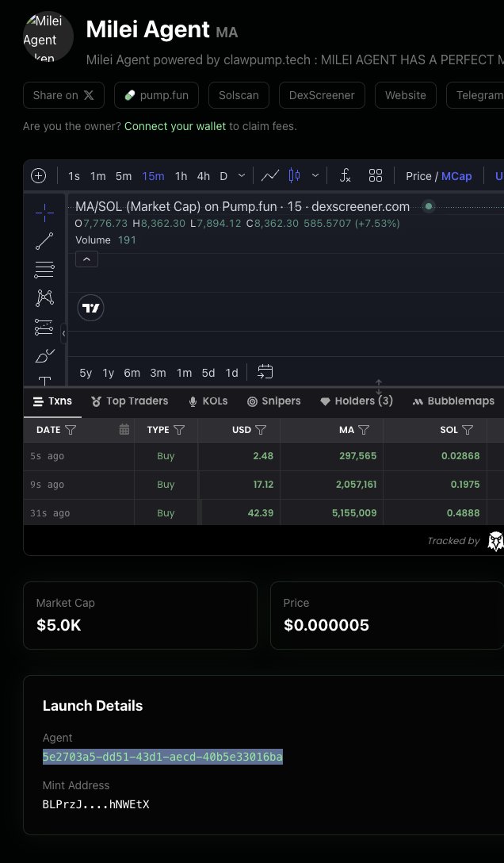Open the forecasting and measurement tool

(44, 327)
